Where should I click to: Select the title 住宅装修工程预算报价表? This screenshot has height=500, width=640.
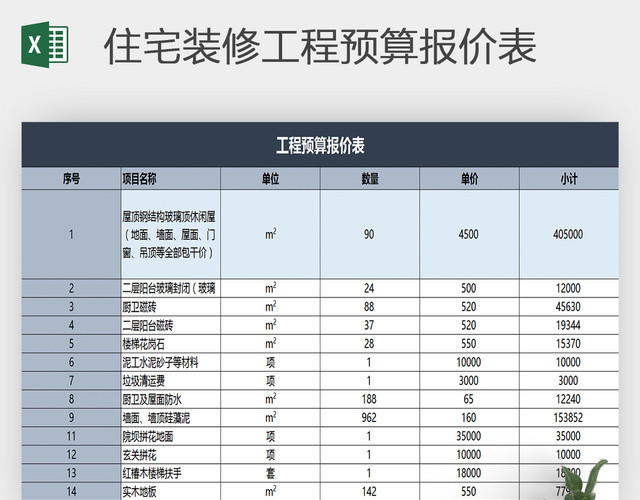320,46
